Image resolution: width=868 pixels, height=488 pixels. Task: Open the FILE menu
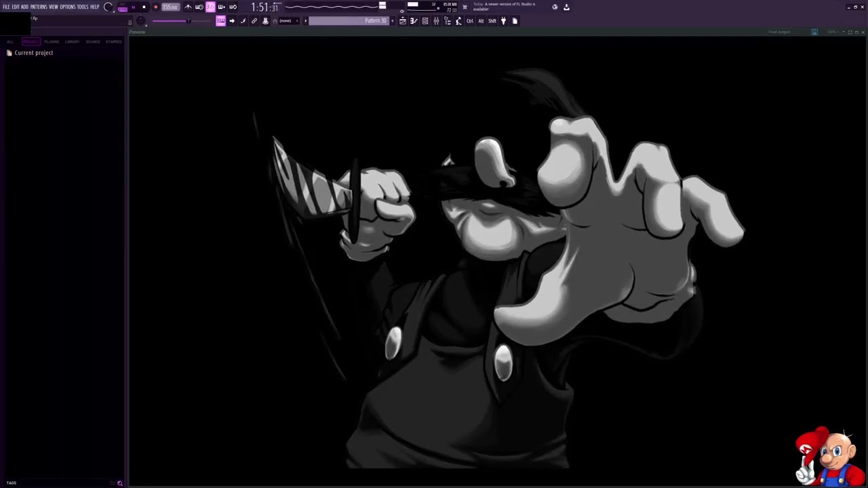click(x=6, y=7)
